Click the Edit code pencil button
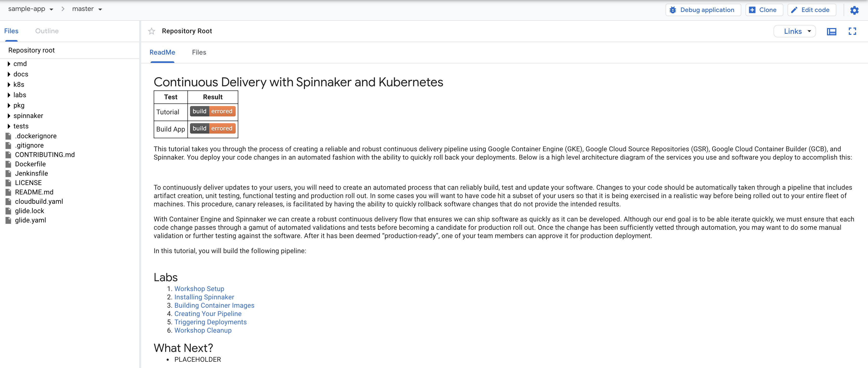This screenshot has width=868, height=368. [x=811, y=10]
